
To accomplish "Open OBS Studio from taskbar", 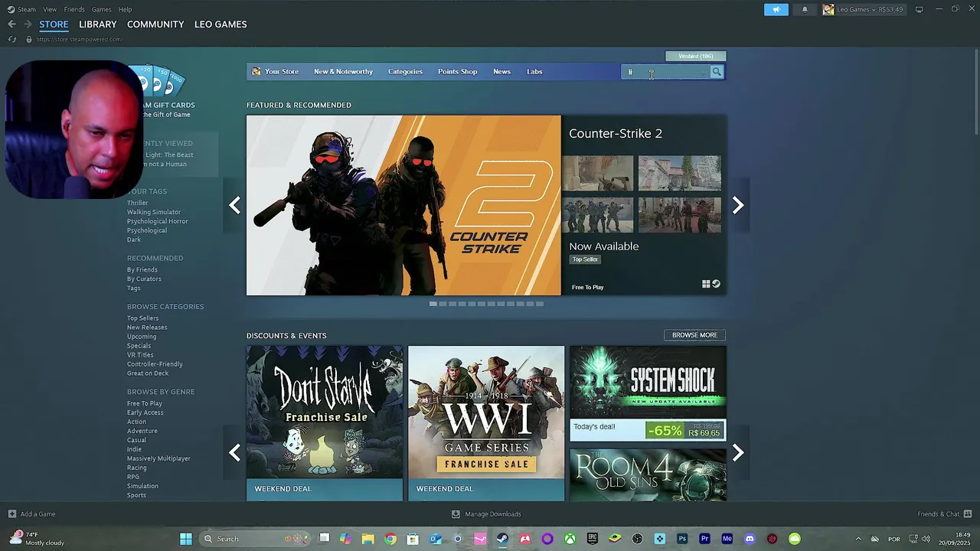I will [637, 539].
